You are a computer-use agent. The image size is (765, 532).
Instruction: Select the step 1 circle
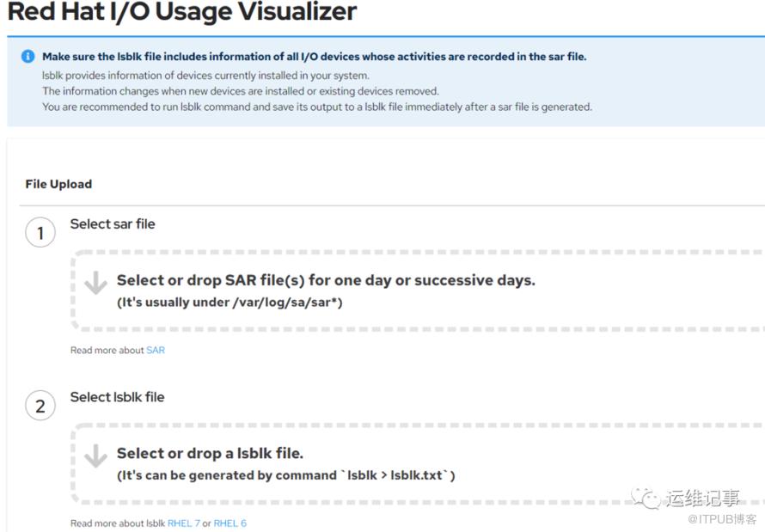[x=40, y=232]
